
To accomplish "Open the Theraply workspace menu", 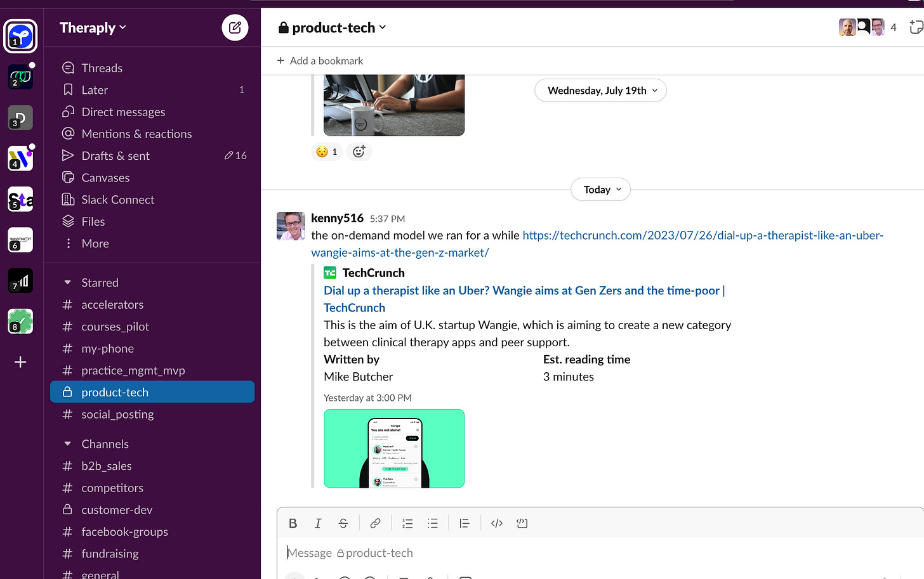I will point(93,27).
